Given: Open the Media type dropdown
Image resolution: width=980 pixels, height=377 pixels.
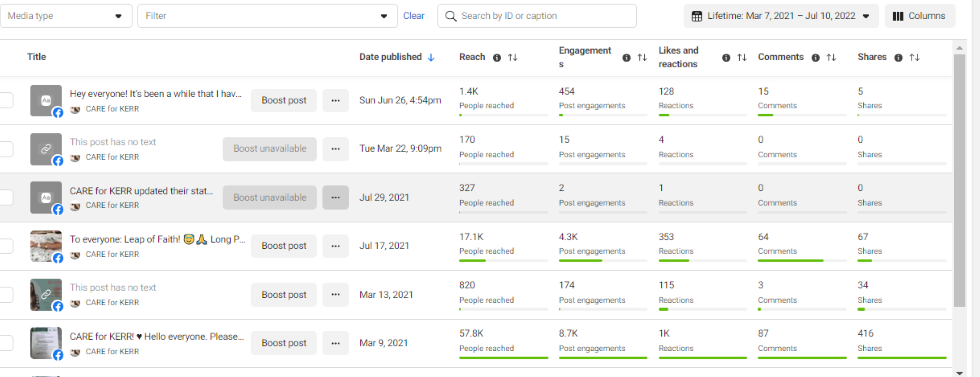Looking at the screenshot, I should [66, 16].
